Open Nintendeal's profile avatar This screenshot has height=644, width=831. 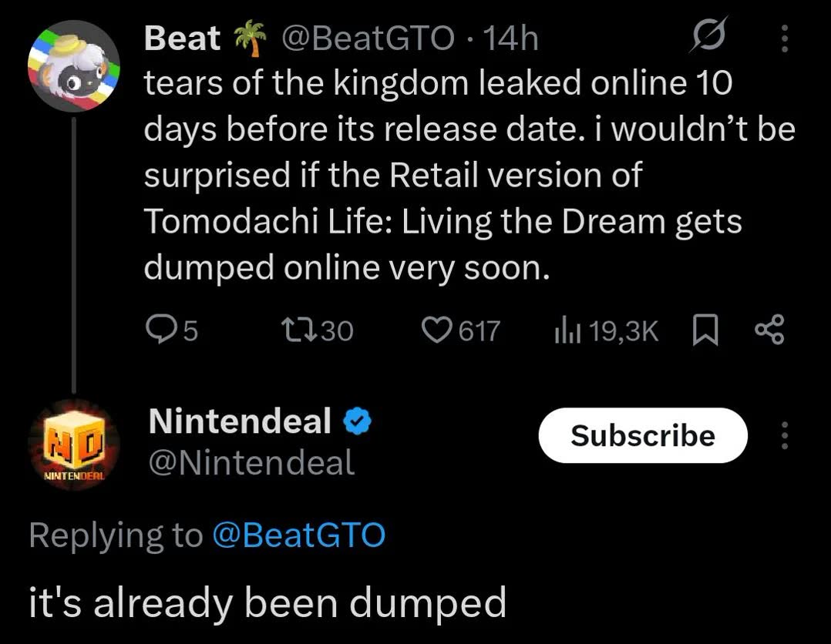(x=74, y=445)
